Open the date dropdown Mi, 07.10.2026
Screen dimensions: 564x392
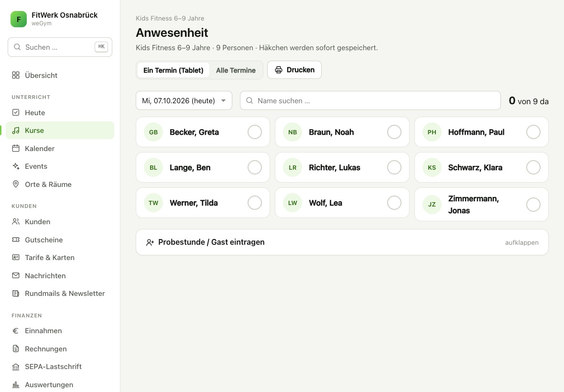(x=184, y=101)
